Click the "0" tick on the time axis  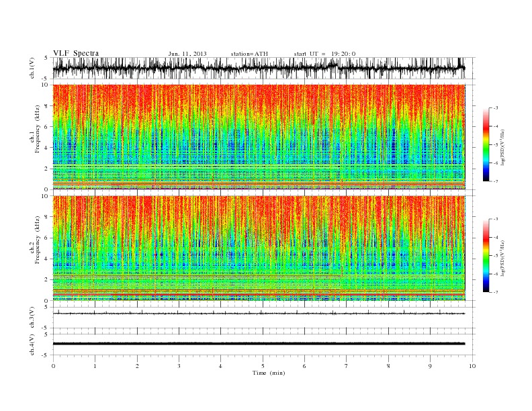click(x=53, y=366)
